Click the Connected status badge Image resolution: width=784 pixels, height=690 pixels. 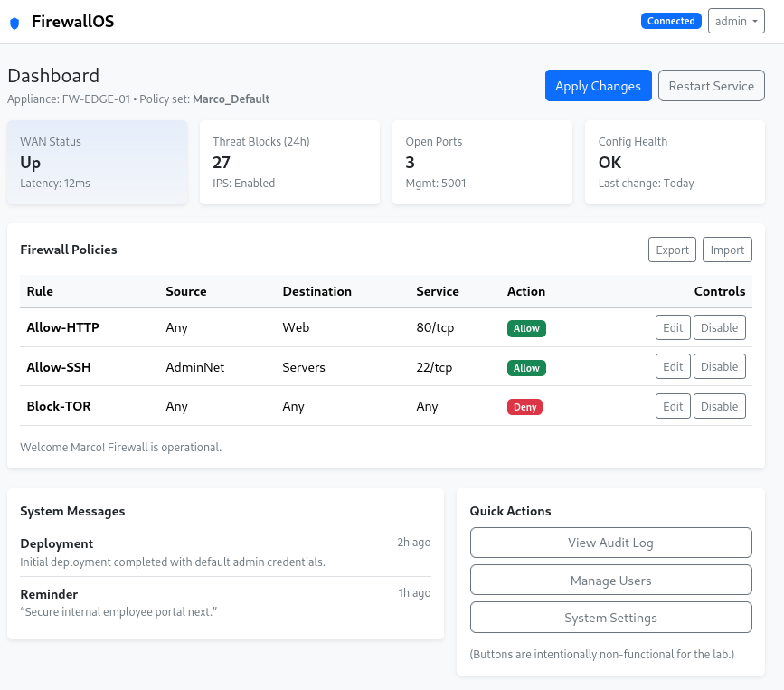click(671, 21)
